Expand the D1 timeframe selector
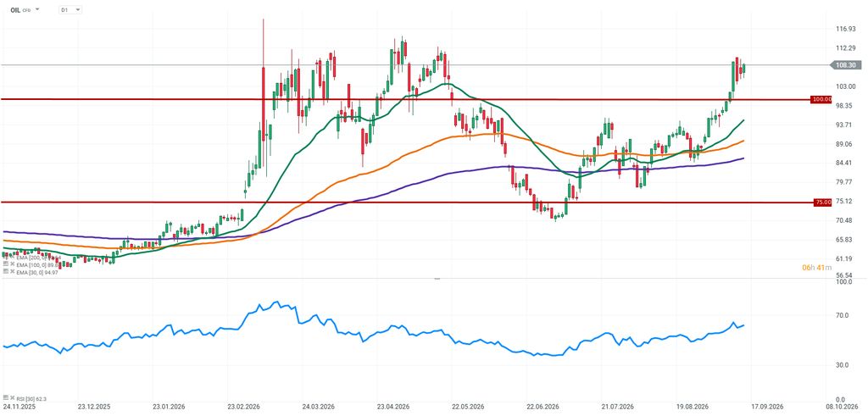The image size is (868, 416). [70, 10]
